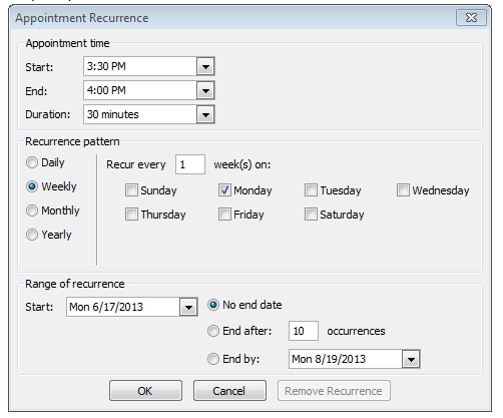Viewport: 503px width, 418px height.
Task: Select the End after radio button
Action: click(x=213, y=331)
